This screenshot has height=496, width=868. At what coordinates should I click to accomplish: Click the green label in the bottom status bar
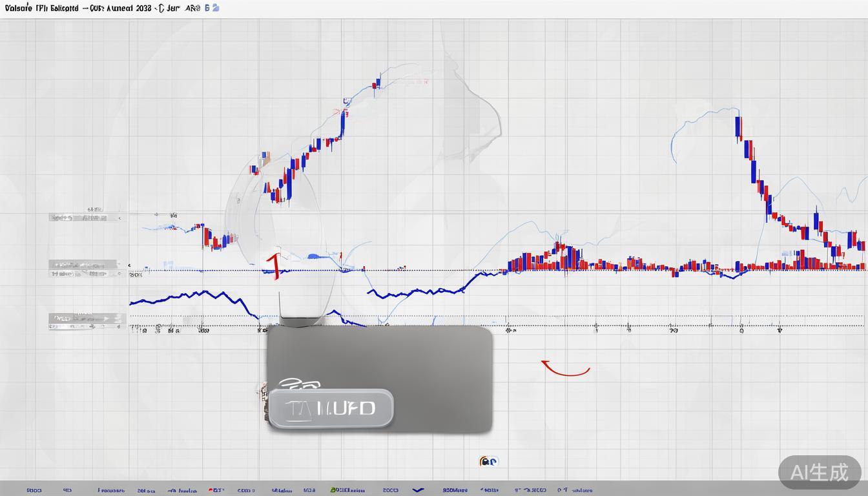coord(347,490)
